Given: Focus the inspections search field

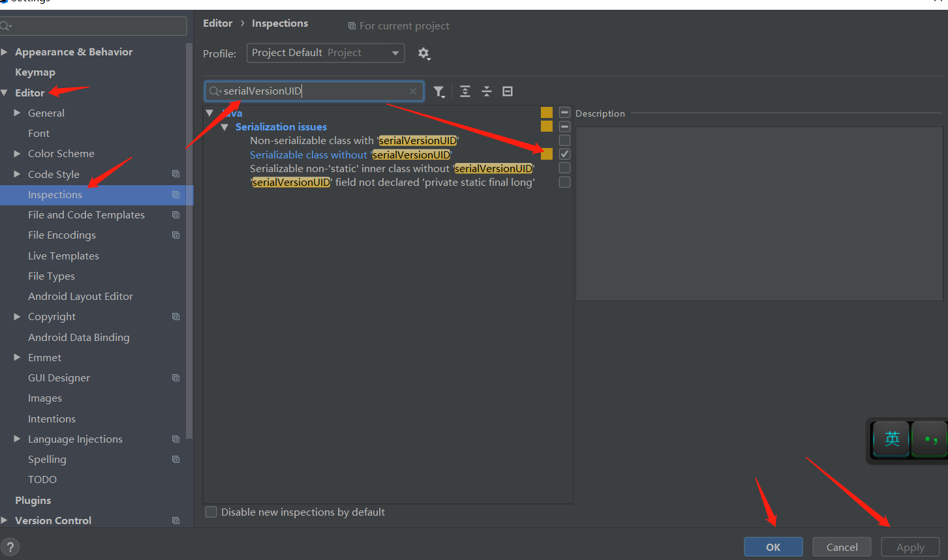Looking at the screenshot, I should click(x=314, y=91).
